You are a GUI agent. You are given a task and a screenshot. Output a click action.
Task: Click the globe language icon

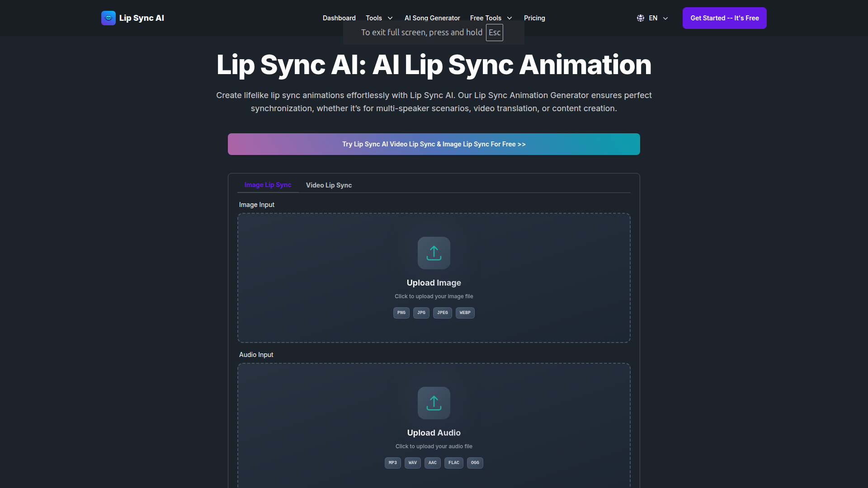pyautogui.click(x=640, y=18)
